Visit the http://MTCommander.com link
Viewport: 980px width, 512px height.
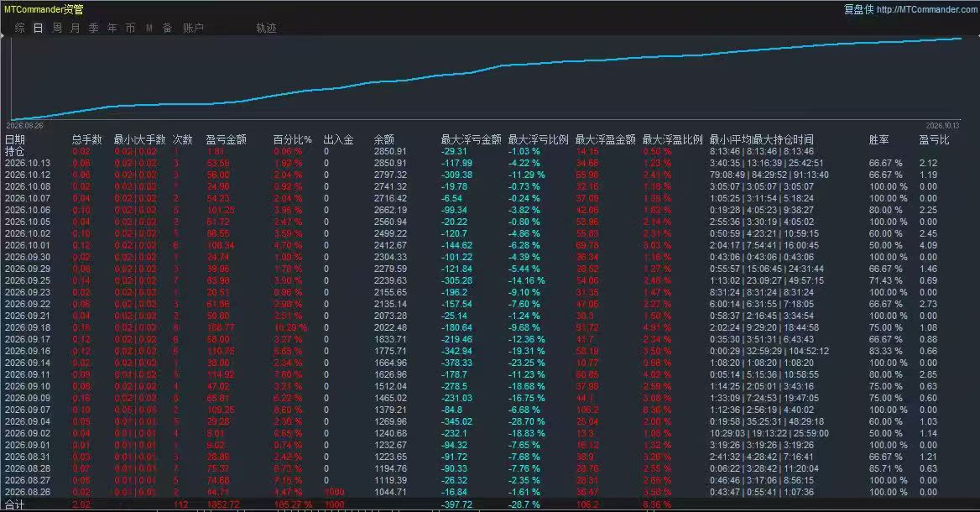tap(926, 9)
